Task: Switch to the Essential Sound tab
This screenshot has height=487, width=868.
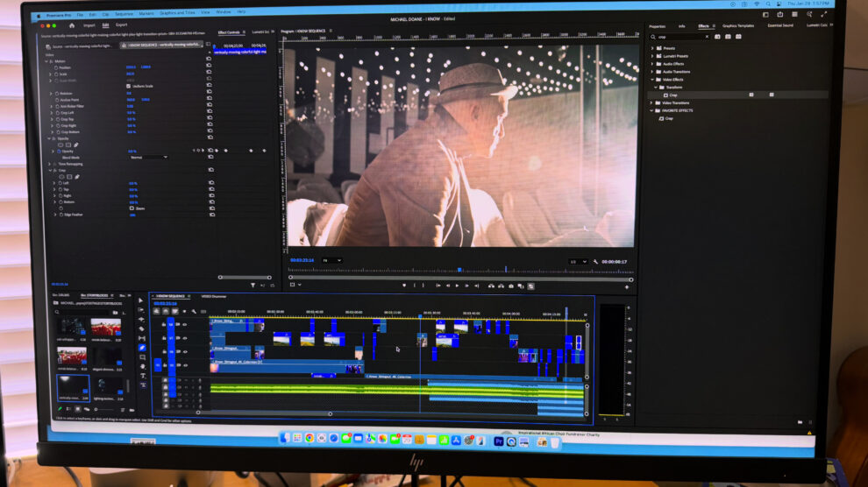Action: [779, 25]
